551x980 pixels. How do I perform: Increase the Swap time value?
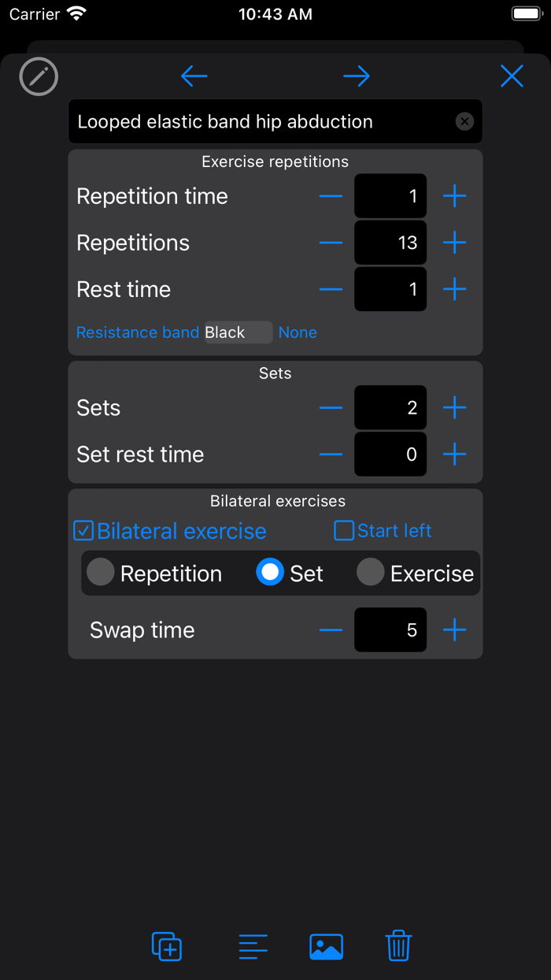454,629
